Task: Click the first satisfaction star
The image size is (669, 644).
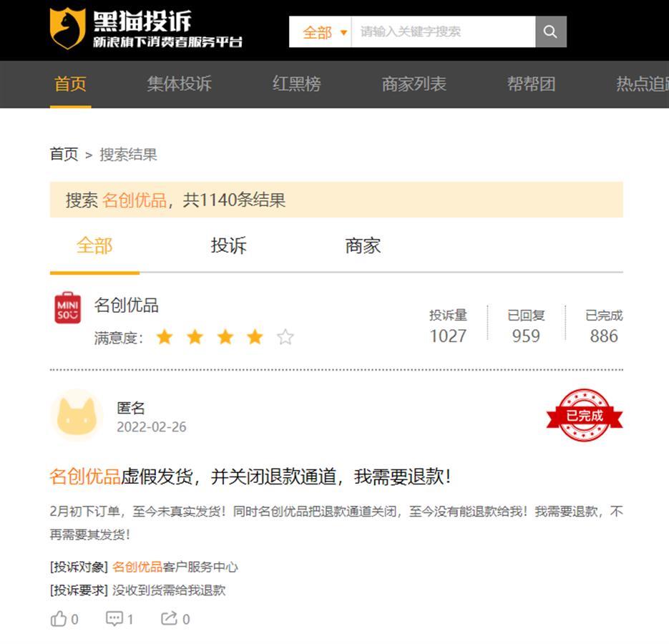Action: 165,337
